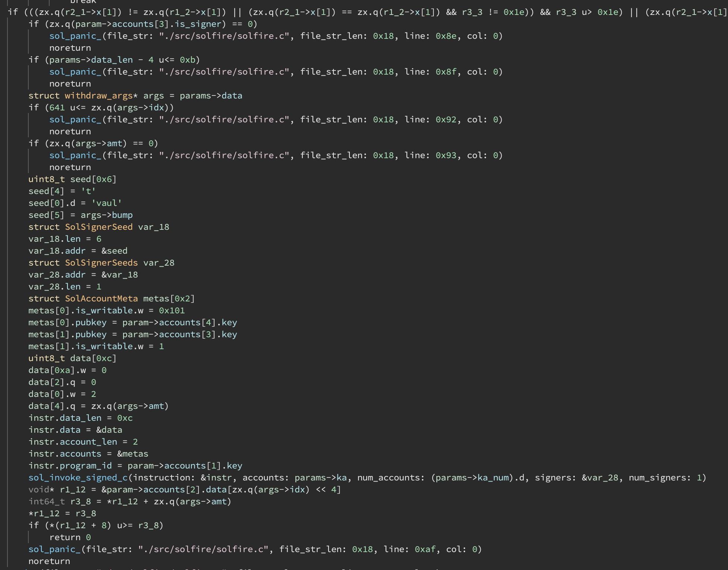This screenshot has width=728, height=570.
Task: Click sol_panic_ call with line 0xaf
Action: (55, 549)
